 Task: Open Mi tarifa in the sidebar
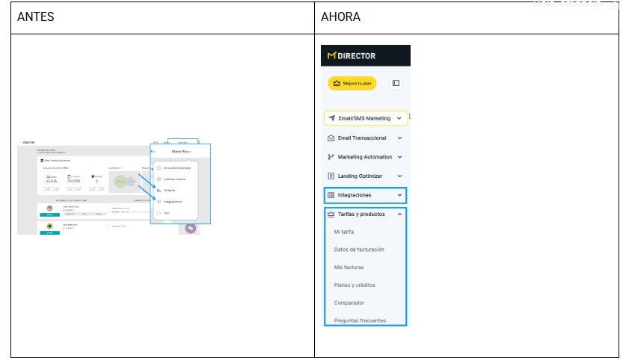point(344,232)
